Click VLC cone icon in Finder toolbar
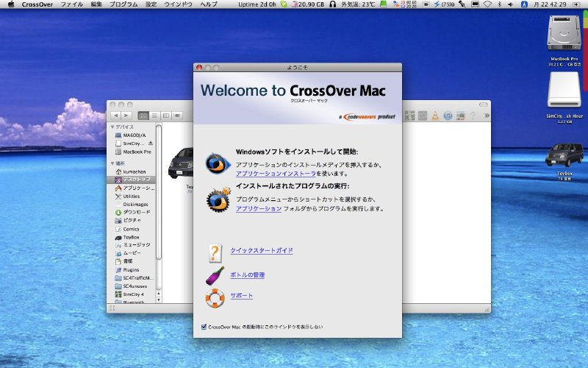Viewport: 588px width, 368px height. (x=435, y=116)
